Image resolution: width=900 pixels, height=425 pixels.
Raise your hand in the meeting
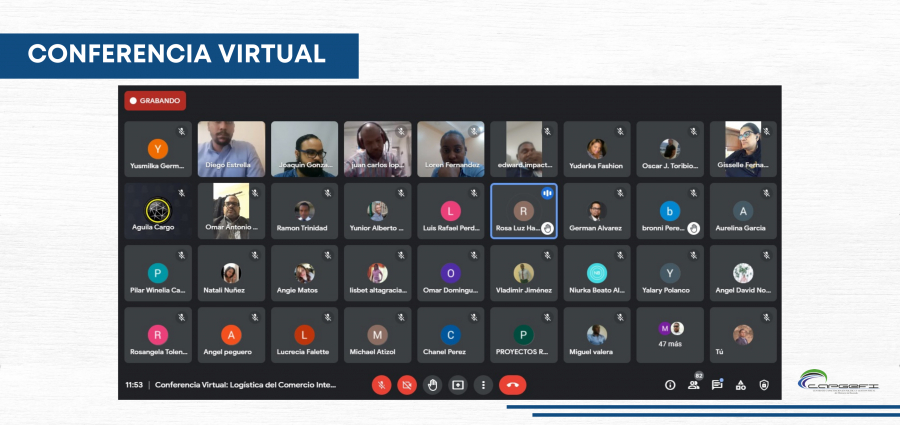coord(432,385)
